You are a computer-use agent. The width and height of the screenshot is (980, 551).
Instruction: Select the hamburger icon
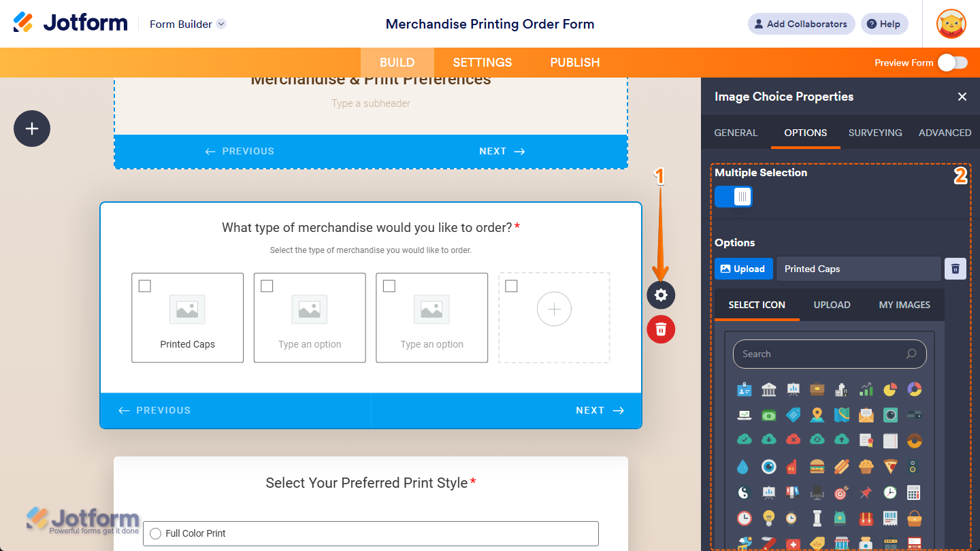[x=817, y=467]
